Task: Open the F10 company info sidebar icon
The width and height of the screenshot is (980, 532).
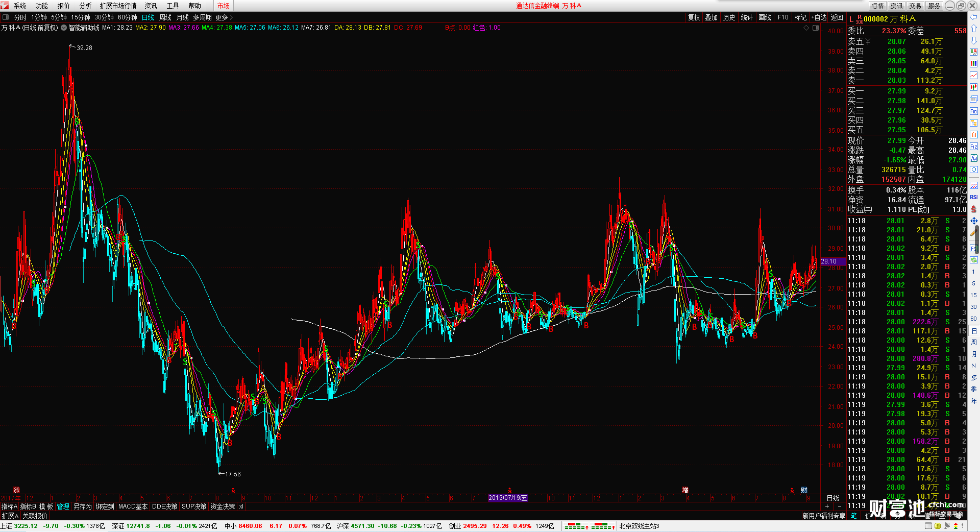Action: click(973, 111)
